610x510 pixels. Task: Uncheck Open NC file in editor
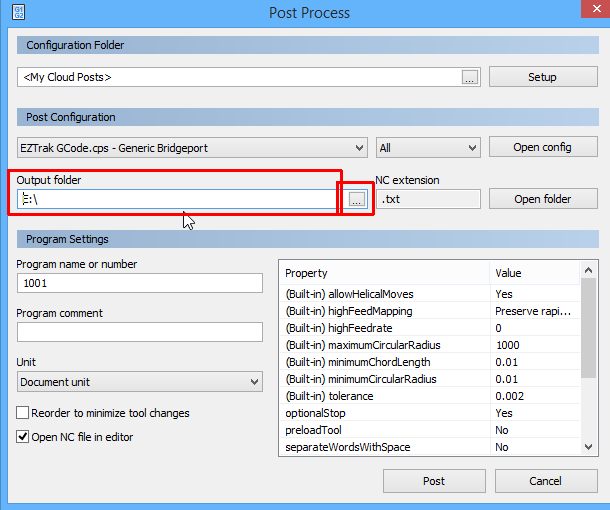click(23, 437)
